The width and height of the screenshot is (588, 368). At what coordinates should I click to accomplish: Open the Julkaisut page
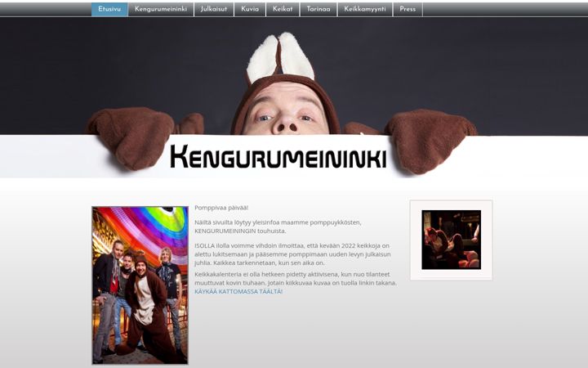click(214, 9)
